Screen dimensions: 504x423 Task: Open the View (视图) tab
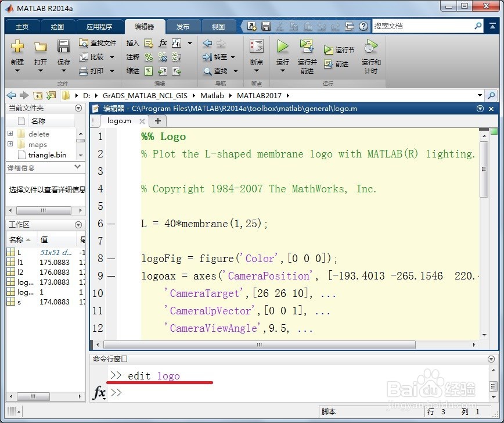218,27
